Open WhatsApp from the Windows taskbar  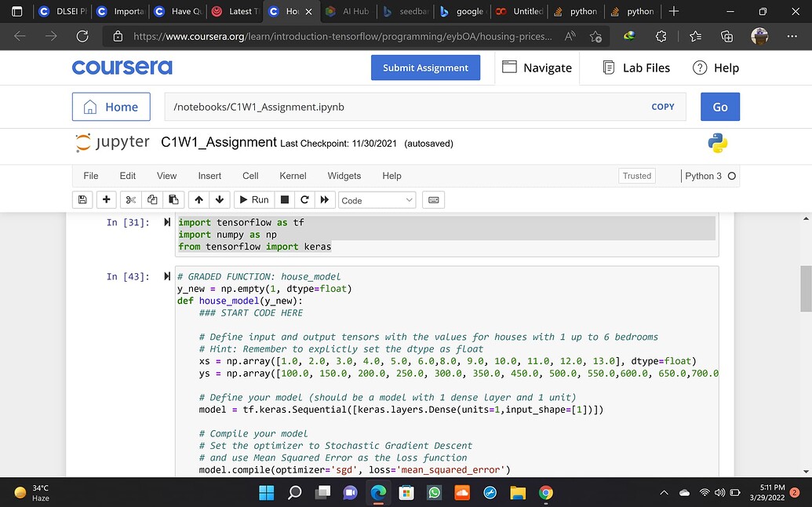tap(434, 493)
